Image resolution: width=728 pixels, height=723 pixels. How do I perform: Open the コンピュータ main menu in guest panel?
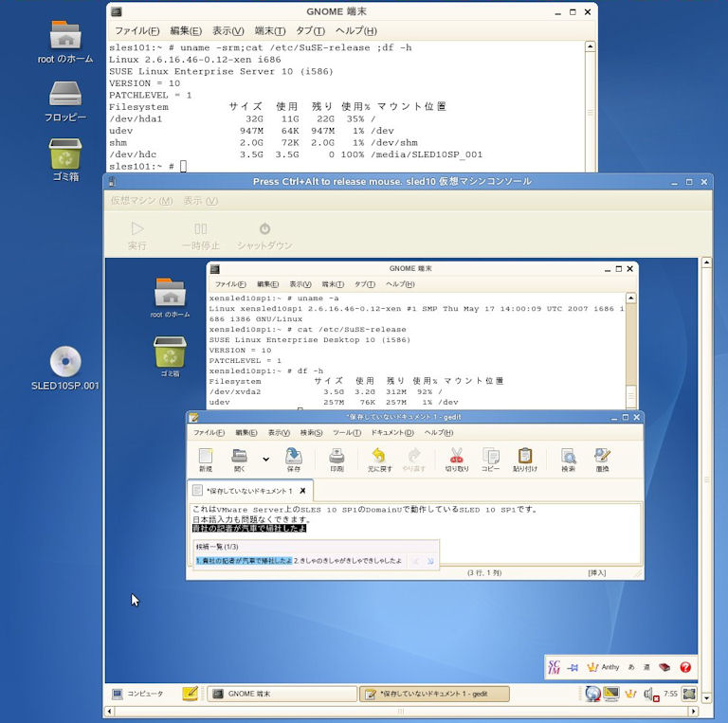point(137,694)
